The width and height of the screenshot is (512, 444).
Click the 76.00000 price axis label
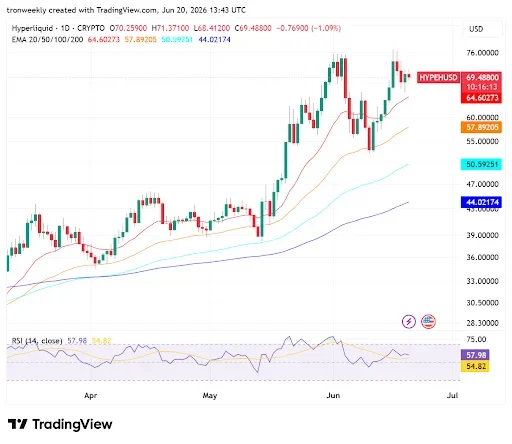click(482, 53)
